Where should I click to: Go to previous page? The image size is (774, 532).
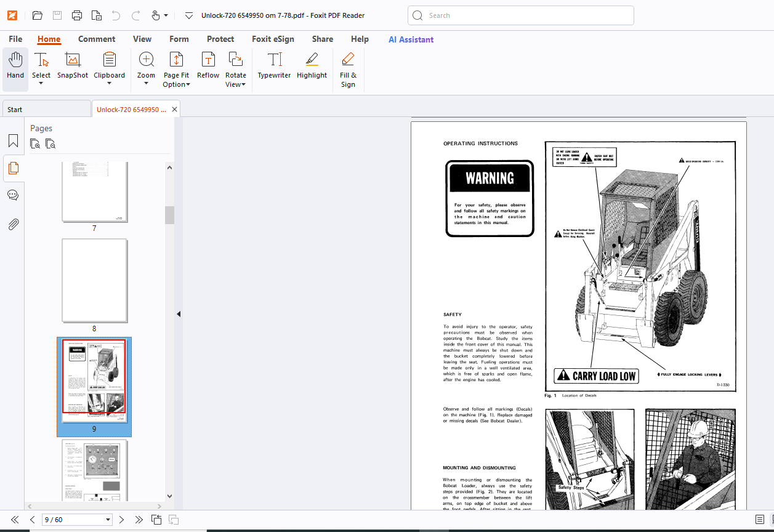33,520
